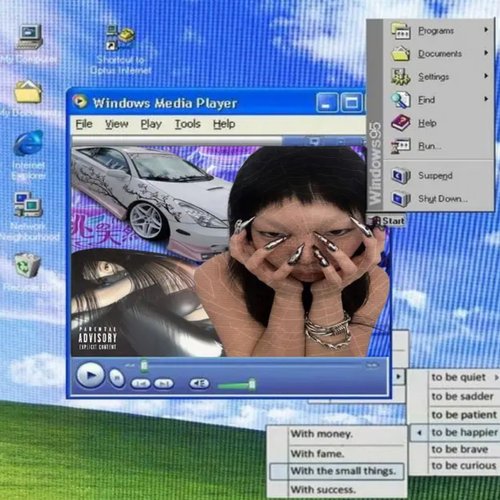Click the left arrow beside "to be happier"
The image size is (500, 500).
click(419, 433)
